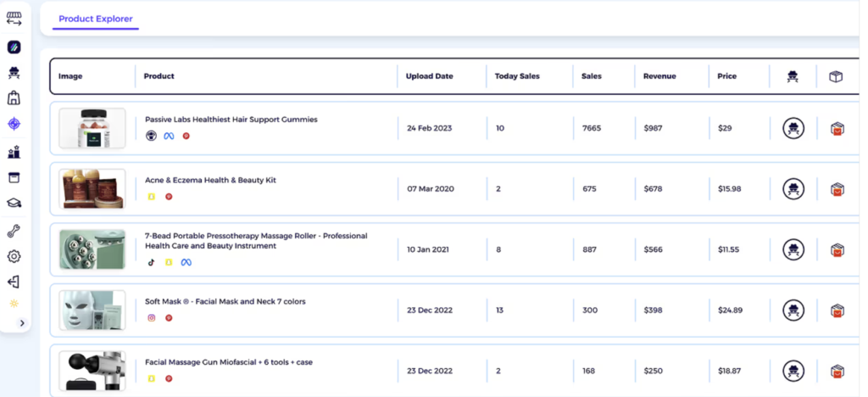The width and height of the screenshot is (868, 397).
Task: Select the blue crosshair target icon in the sidebar
Action: [x=14, y=124]
